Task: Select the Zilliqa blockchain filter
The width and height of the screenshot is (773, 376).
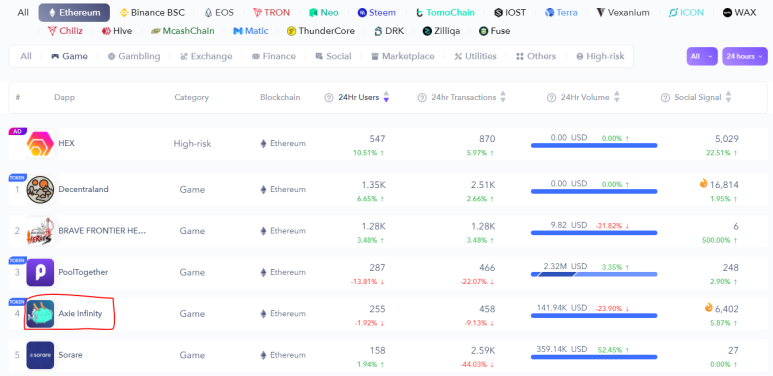Action: [x=441, y=31]
